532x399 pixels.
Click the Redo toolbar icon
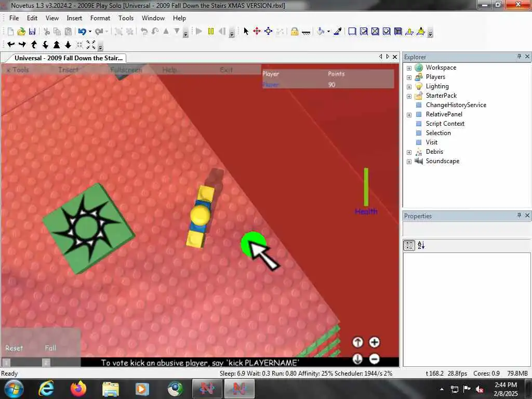coord(99,32)
